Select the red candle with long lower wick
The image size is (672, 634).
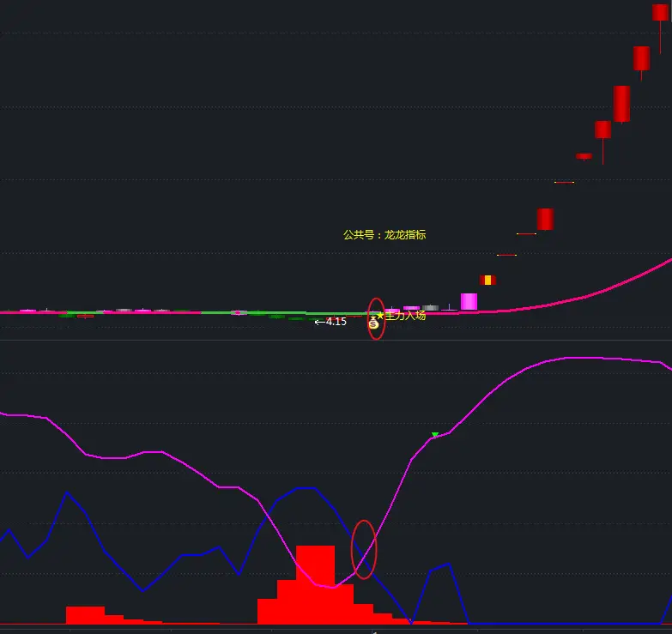point(602,130)
